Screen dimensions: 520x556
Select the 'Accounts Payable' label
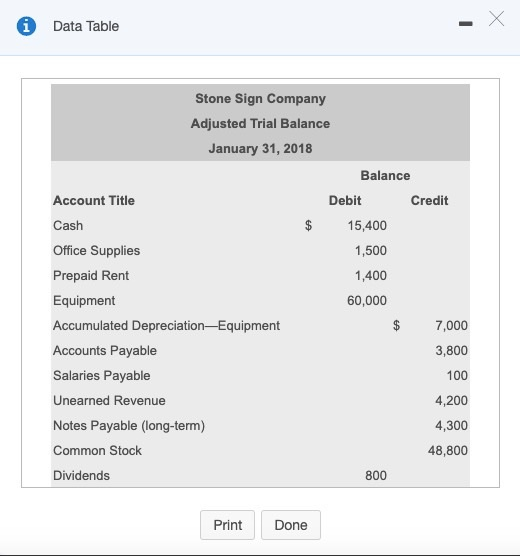coord(105,351)
